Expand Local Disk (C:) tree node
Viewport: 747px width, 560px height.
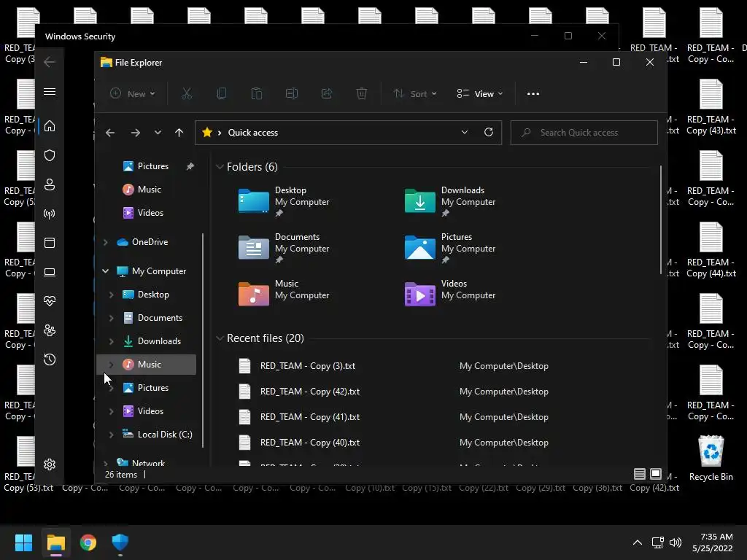point(112,435)
